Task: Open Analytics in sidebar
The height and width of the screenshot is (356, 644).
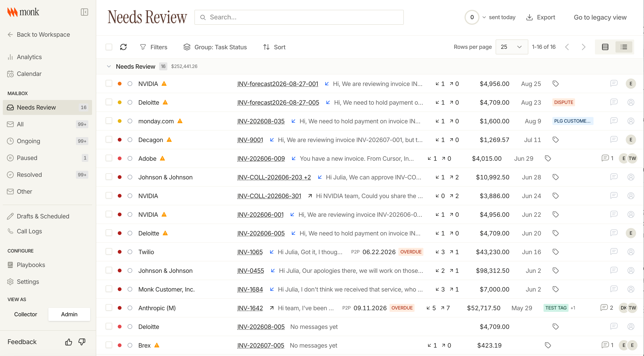Action: pos(47,57)
